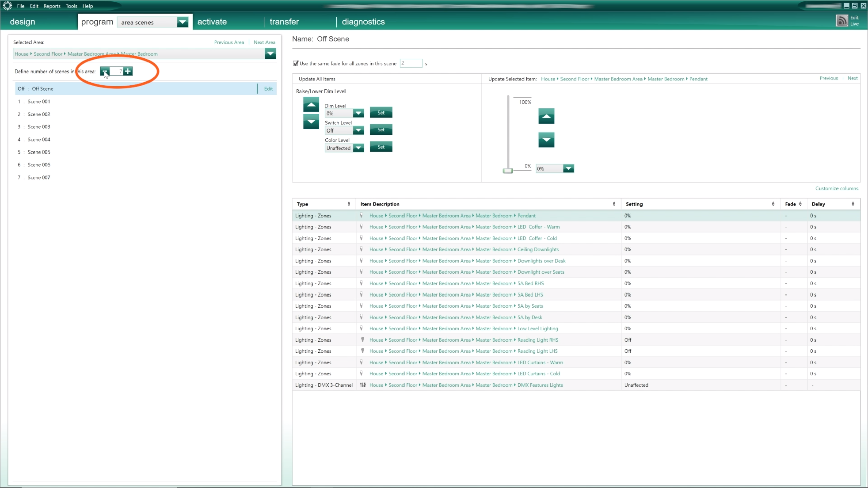Click bulb icon for 5A Bed RHS row
This screenshot has width=868, height=488.
pos(362,283)
